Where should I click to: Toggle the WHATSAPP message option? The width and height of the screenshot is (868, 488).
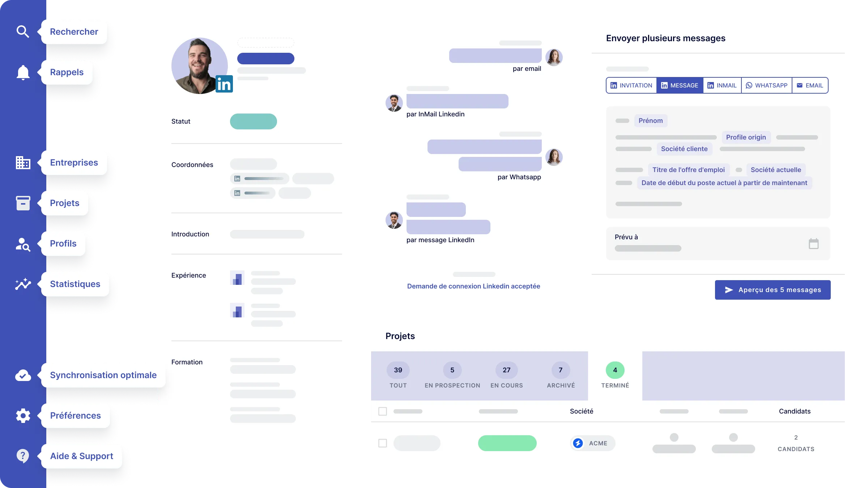click(767, 85)
